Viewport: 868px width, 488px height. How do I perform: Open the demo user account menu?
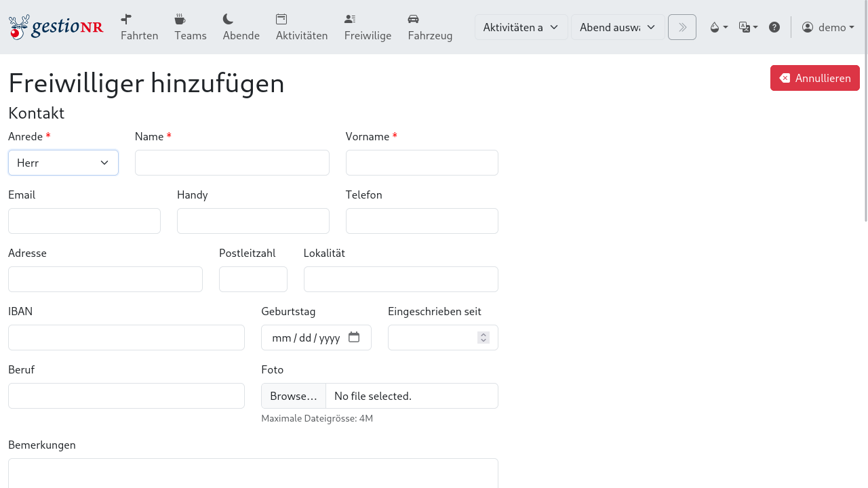[x=828, y=27]
